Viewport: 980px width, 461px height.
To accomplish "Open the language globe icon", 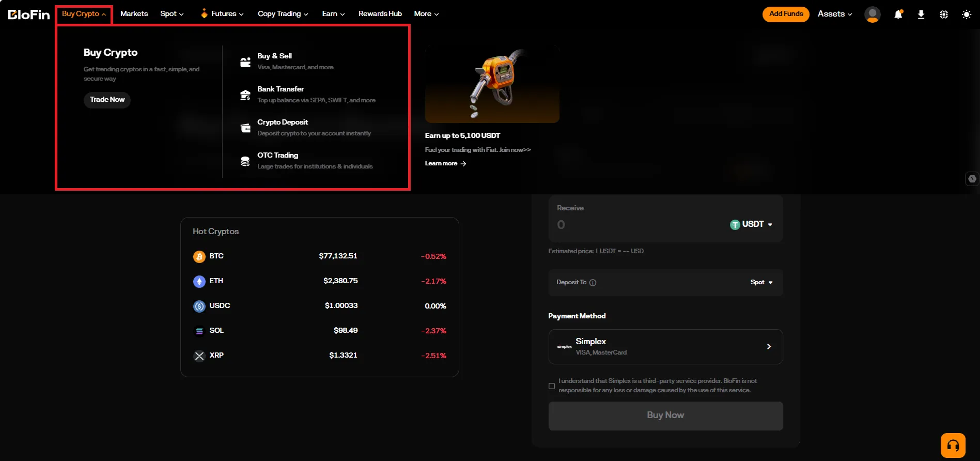I will (944, 14).
